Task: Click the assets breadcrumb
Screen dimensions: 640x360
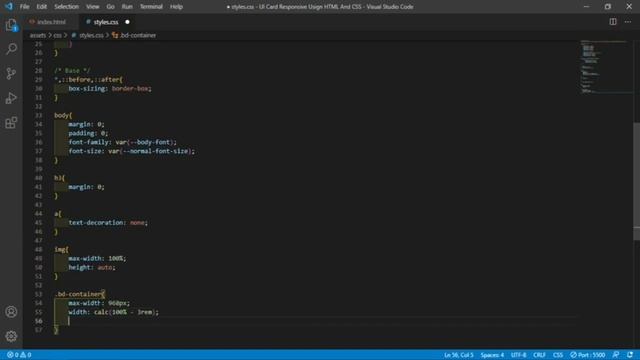Action: 38,36
